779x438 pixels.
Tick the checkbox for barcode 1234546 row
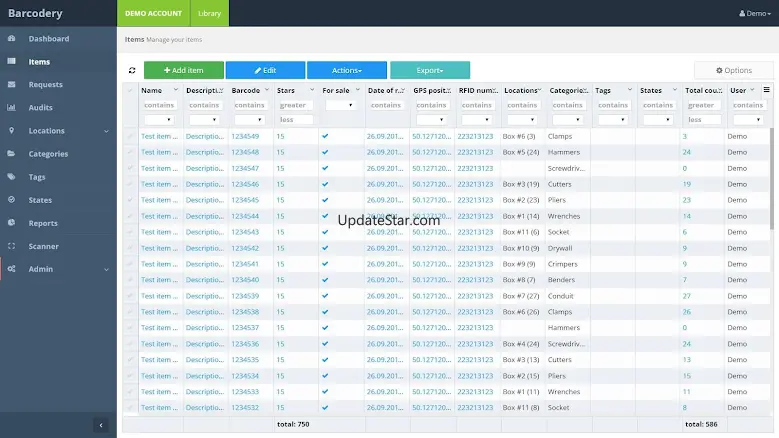(x=130, y=184)
